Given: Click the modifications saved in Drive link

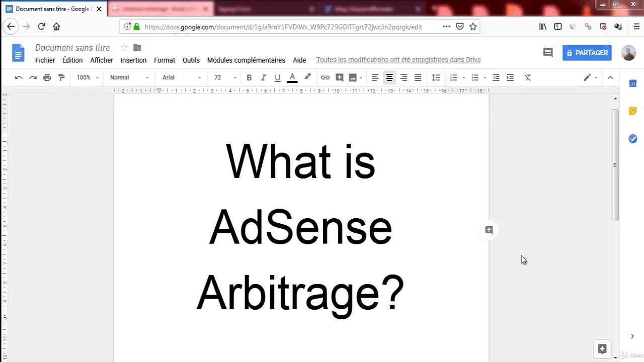Looking at the screenshot, I should (398, 60).
